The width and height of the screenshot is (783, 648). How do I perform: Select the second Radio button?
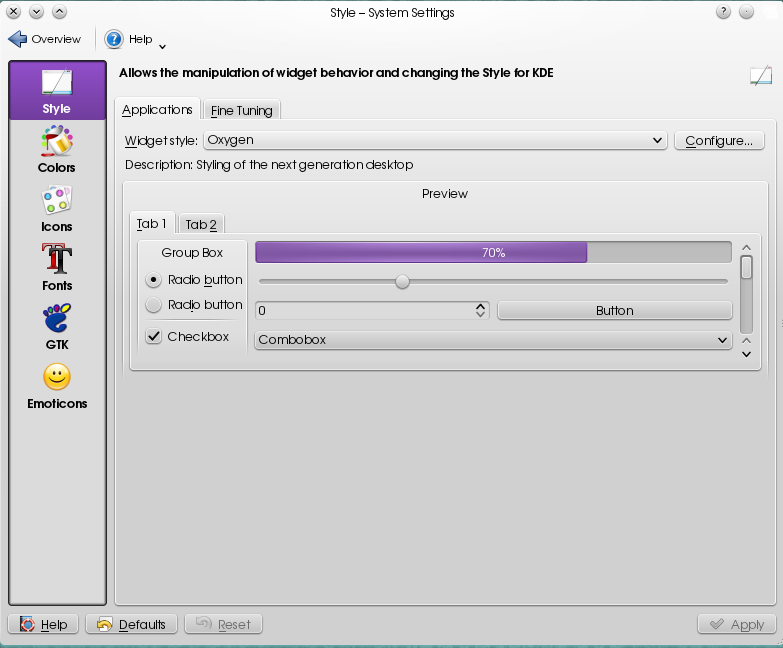(153, 305)
